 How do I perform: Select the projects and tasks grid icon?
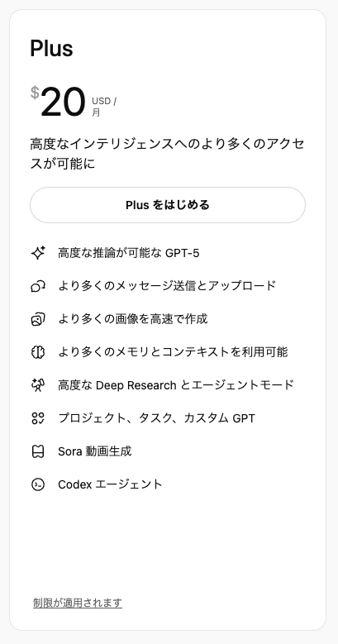(x=38, y=418)
